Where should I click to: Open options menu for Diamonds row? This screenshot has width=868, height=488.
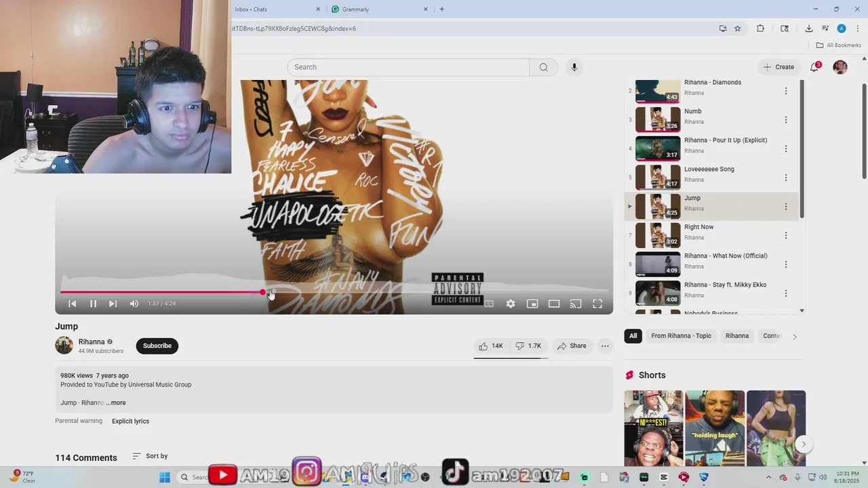click(x=786, y=91)
